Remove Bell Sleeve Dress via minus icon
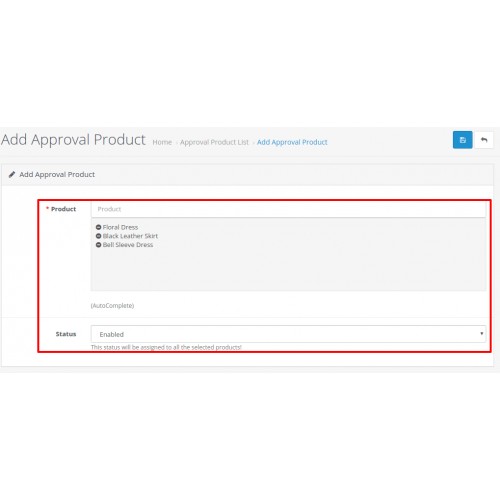500x500 pixels. click(98, 245)
